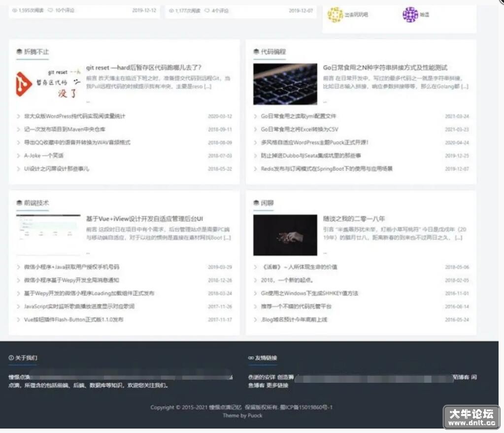Open 'JavaScript实时监听歌曲播放进度显示对应歌词' article
The width and height of the screenshot is (504, 433).
tap(79, 306)
